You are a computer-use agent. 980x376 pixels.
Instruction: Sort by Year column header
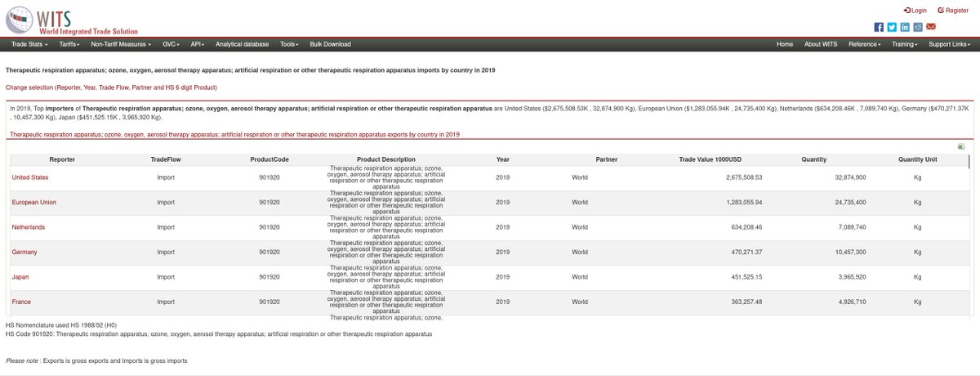pos(502,159)
